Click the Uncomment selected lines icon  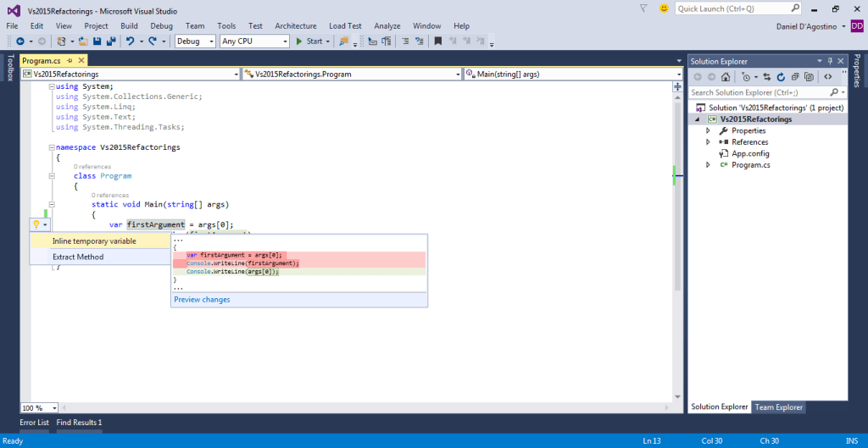pos(420,41)
